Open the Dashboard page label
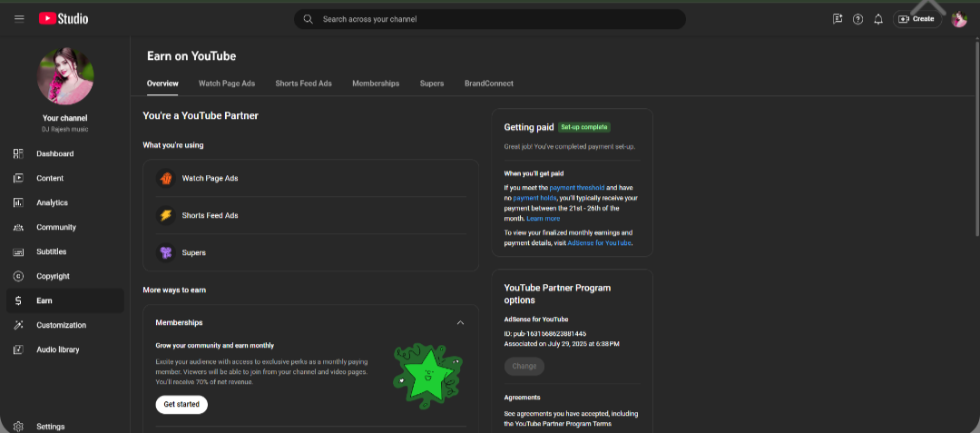Image resolution: width=980 pixels, height=433 pixels. tap(55, 153)
